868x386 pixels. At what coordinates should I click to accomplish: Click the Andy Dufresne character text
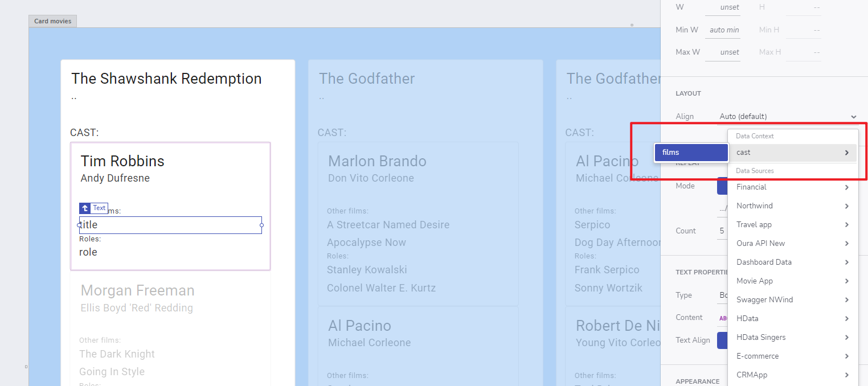point(115,178)
